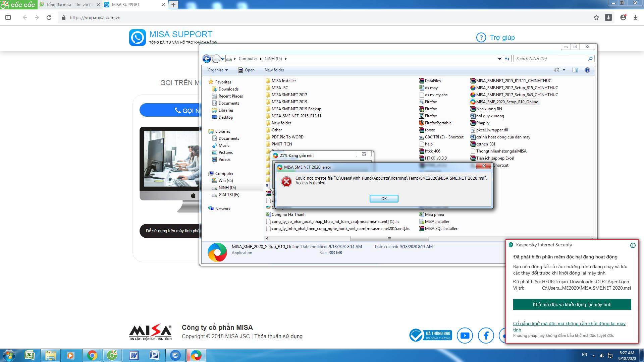644x362 pixels.
Task: Open the Kaspersky disinfect without restart link
Action: [x=569, y=326]
